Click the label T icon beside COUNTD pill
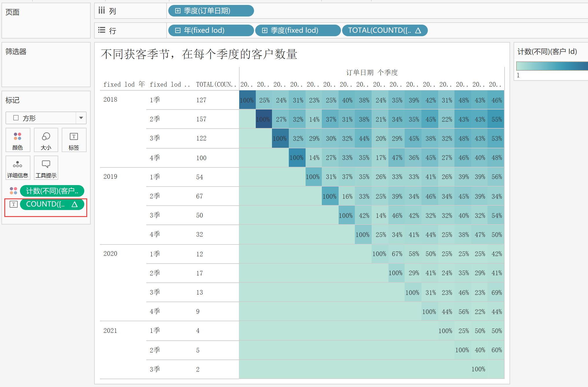Viewport: 588px width, 387px height. 14,204
